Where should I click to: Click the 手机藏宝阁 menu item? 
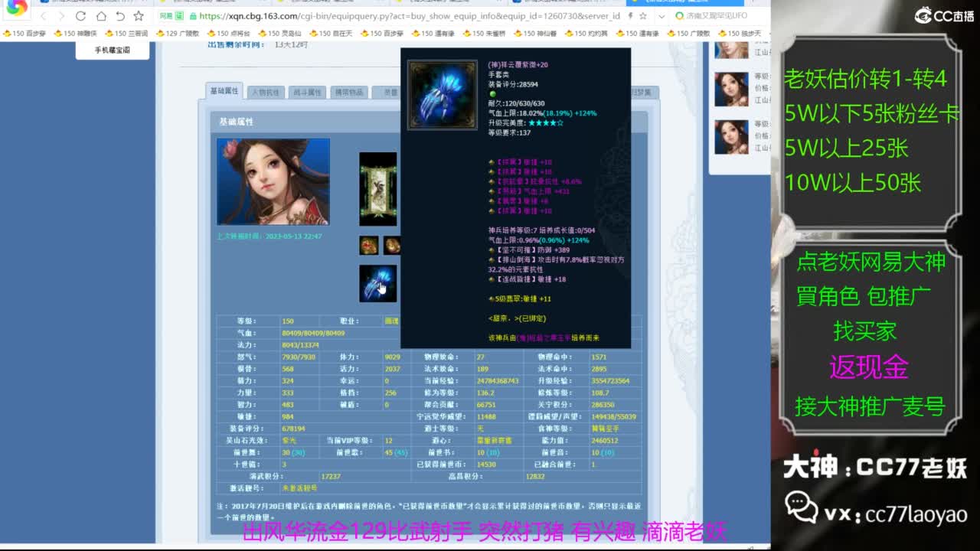tap(113, 50)
